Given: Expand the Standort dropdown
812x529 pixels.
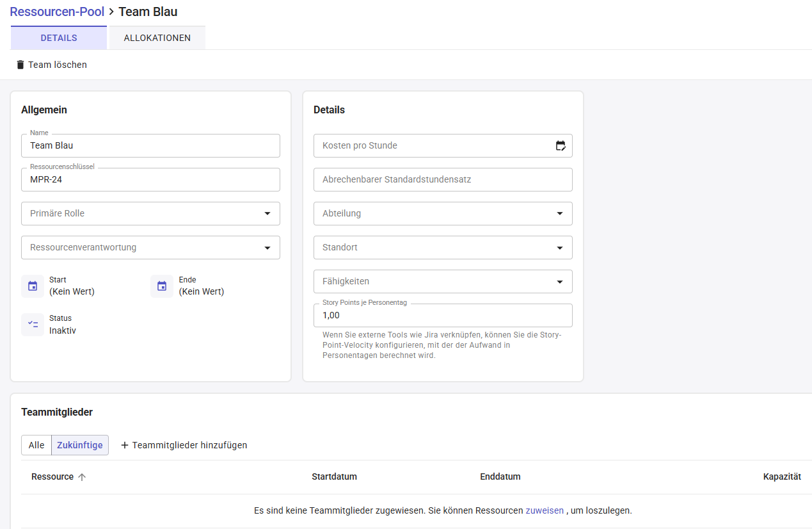Looking at the screenshot, I should tap(443, 247).
